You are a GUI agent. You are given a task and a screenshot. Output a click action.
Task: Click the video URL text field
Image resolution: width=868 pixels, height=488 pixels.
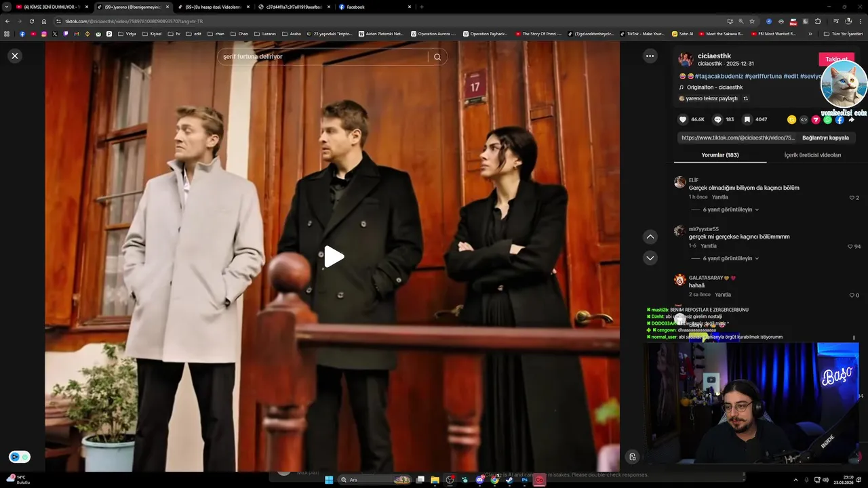click(x=738, y=138)
